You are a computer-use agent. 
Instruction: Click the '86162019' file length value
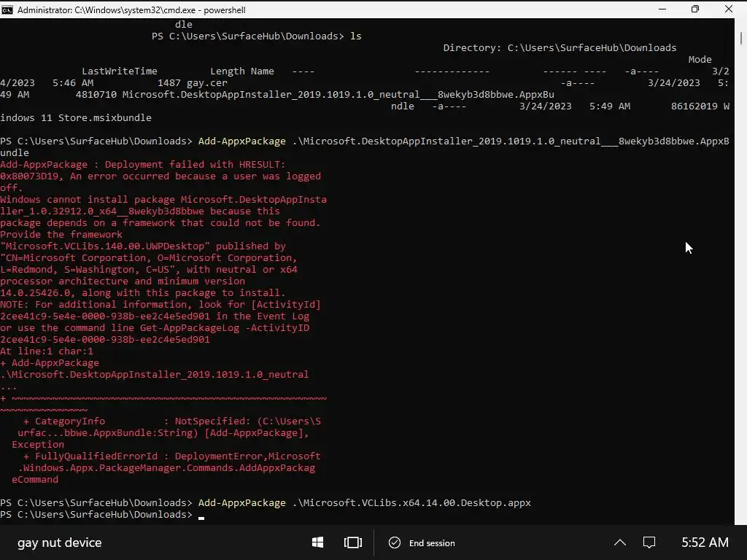694,106
